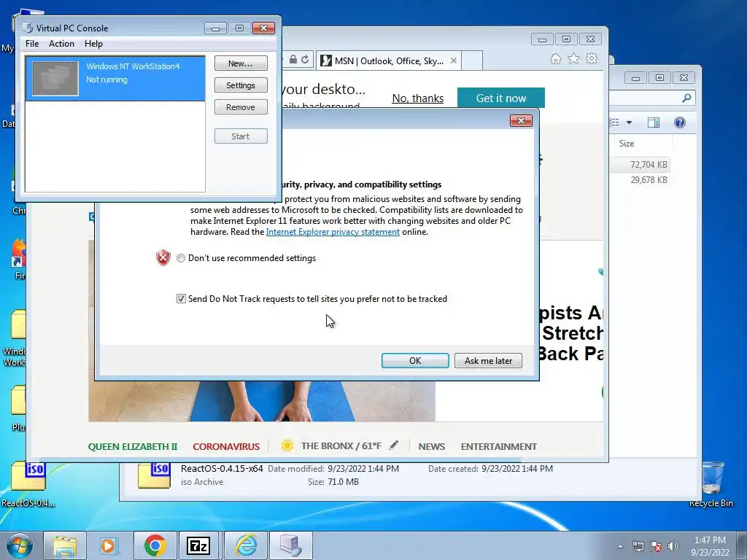This screenshot has width=747, height=560.
Task: Show hidden system tray icons arrow
Action: point(620,547)
